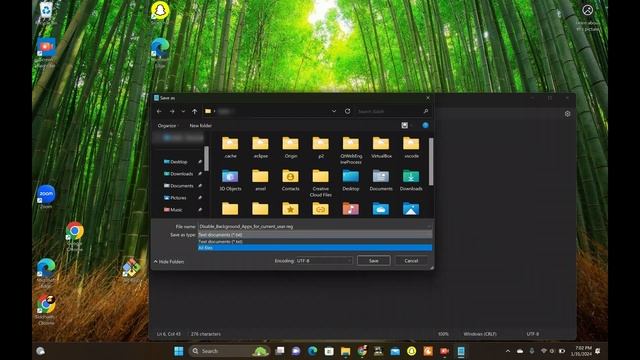Choose 'All files' from type list
640x360 pixels.
click(315, 248)
